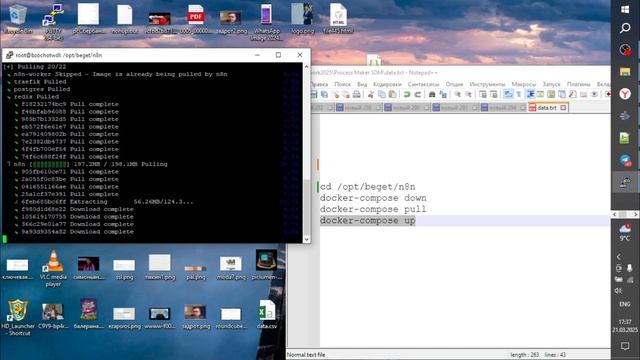
Task: Toggle synchronize vertical scrolling in Notepad++
Action: click(483, 94)
